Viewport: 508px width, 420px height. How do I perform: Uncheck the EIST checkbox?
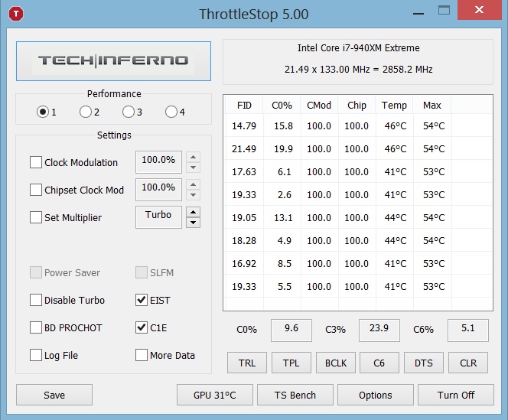[x=142, y=300]
